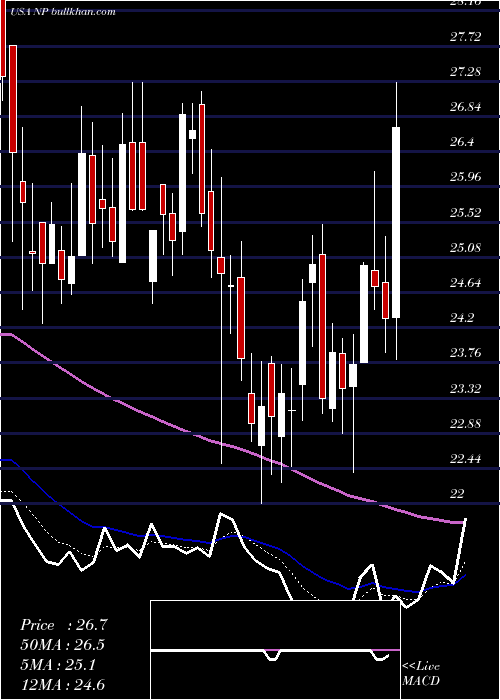Click the 25.52 price axis label
The width and height of the screenshot is (500, 700).
pyautogui.click(x=466, y=212)
